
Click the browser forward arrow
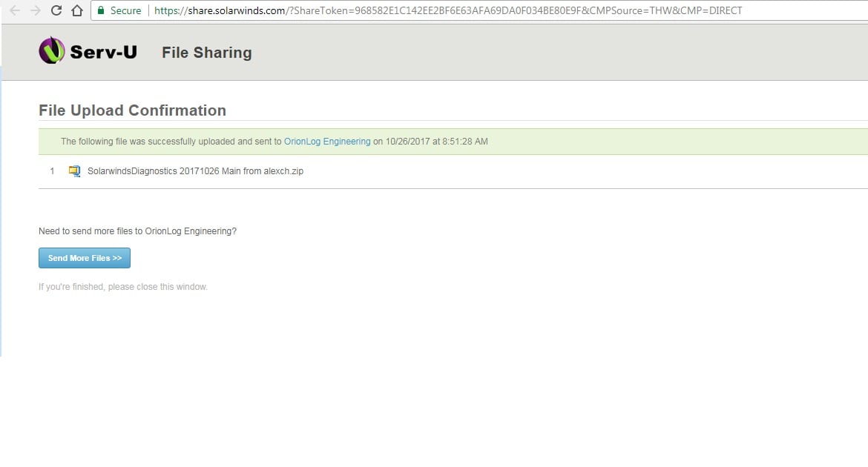pyautogui.click(x=36, y=10)
